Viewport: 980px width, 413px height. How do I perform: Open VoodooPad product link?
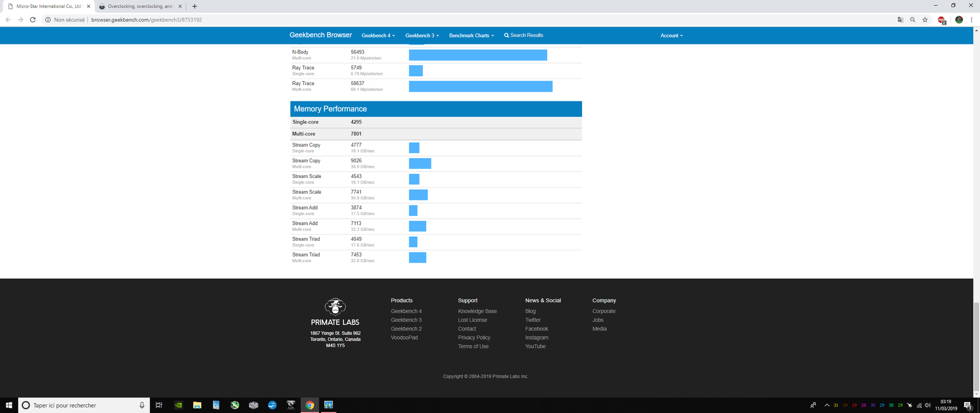(404, 338)
